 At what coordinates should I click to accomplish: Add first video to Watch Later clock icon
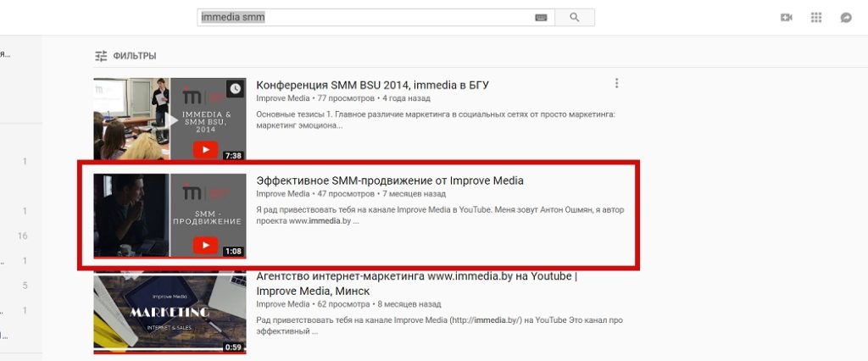(236, 89)
